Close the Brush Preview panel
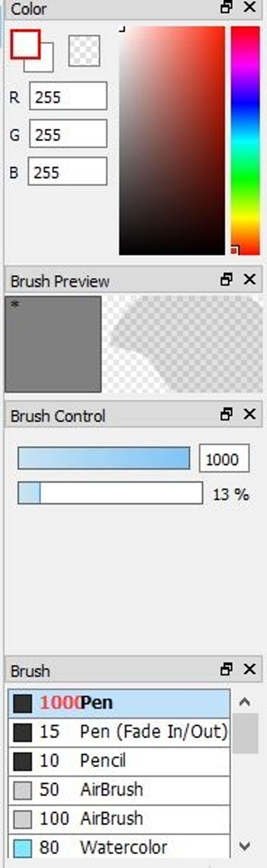Screen dimensions: 267x868 click(250, 279)
